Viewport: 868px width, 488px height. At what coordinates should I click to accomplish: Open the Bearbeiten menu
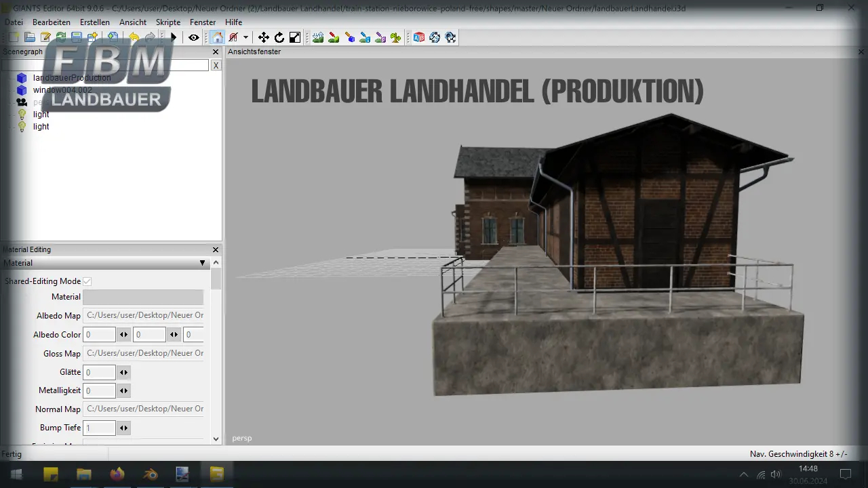click(52, 22)
